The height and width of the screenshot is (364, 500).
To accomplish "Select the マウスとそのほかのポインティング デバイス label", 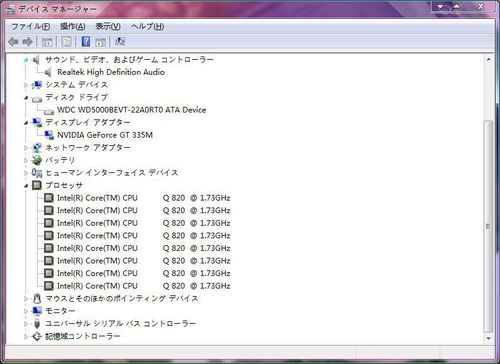I will click(122, 298).
